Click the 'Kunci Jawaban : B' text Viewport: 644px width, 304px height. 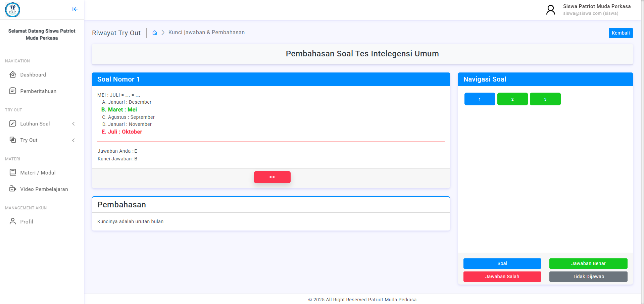(x=117, y=159)
